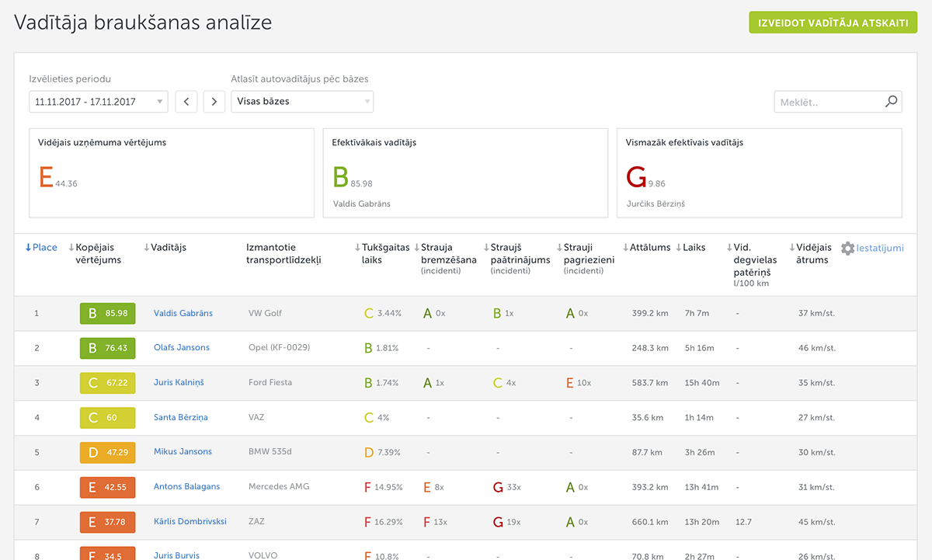932x560 pixels.
Task: Open driver Valdis Gabrāns link
Action: (183, 313)
